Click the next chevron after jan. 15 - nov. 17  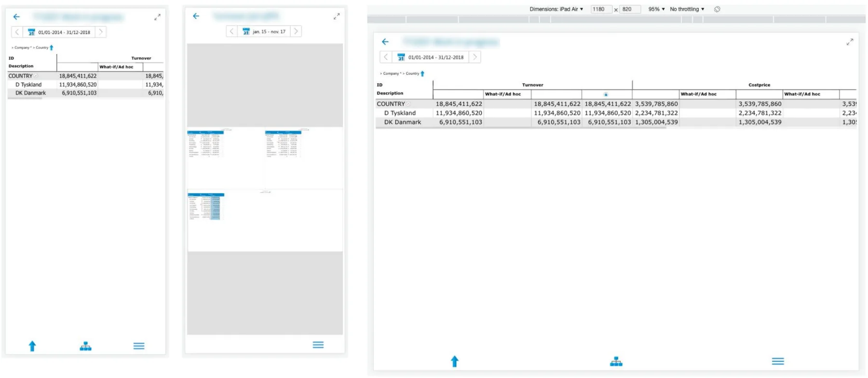296,31
